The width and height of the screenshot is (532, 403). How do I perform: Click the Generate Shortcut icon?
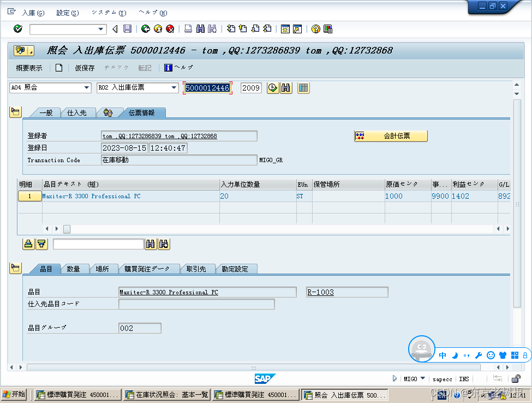pyautogui.click(x=297, y=29)
